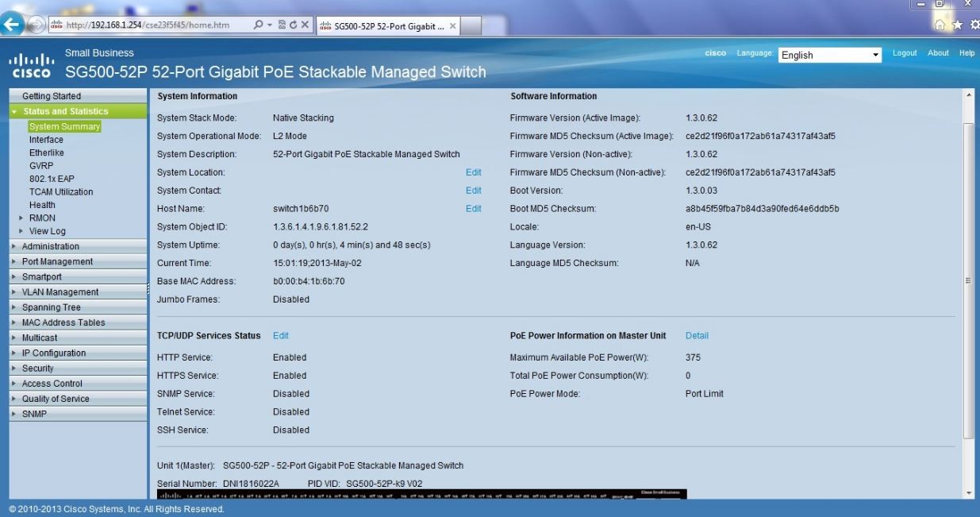Expand the Port Management menu
This screenshot has height=517, width=980.
pyautogui.click(x=78, y=261)
